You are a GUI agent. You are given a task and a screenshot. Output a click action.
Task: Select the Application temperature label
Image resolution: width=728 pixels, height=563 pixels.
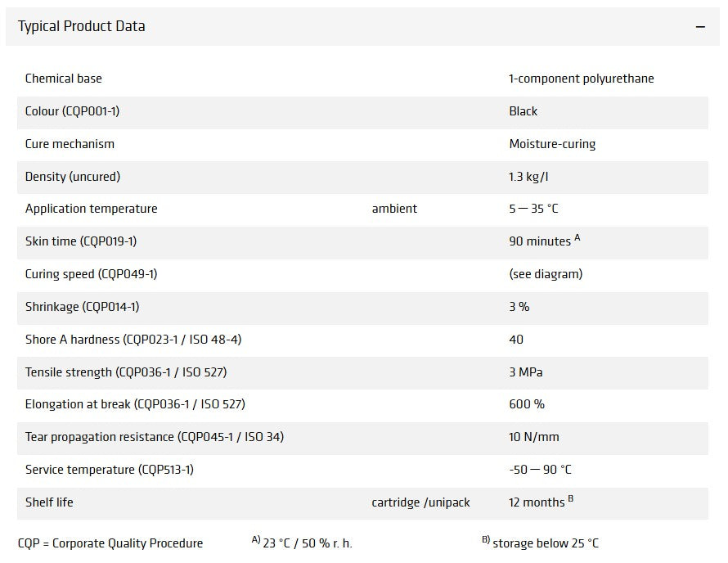[x=91, y=209]
